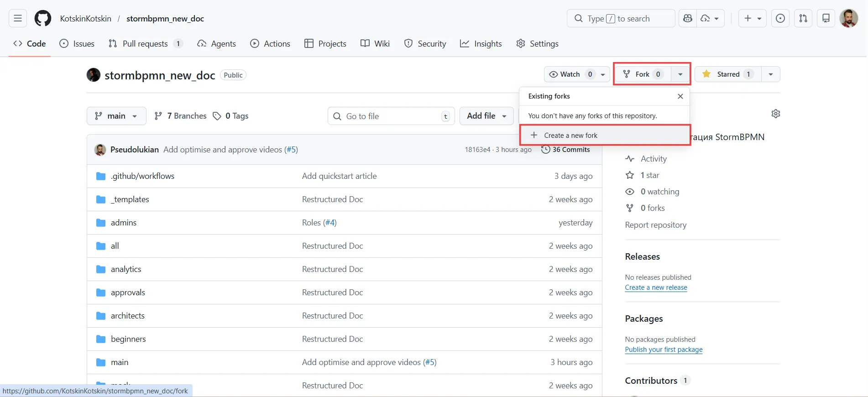Select Create a new fork
The height and width of the screenshot is (397, 868).
point(570,136)
